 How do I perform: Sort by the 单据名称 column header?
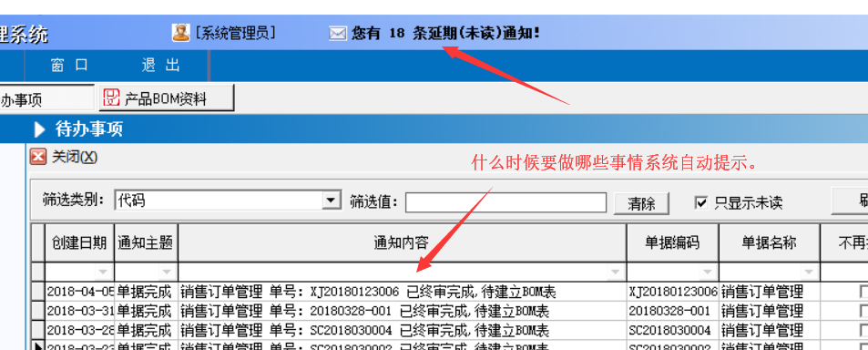click(x=769, y=242)
